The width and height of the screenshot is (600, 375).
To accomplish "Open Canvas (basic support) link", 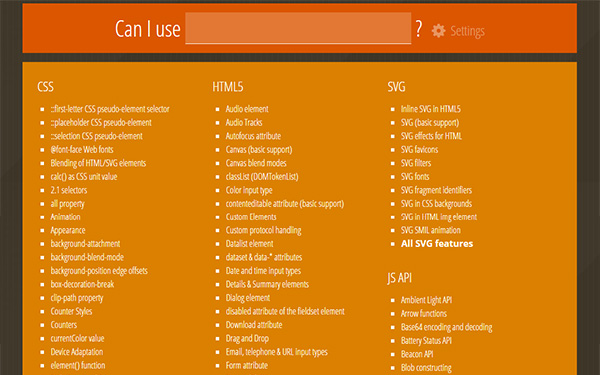I will [x=259, y=149].
